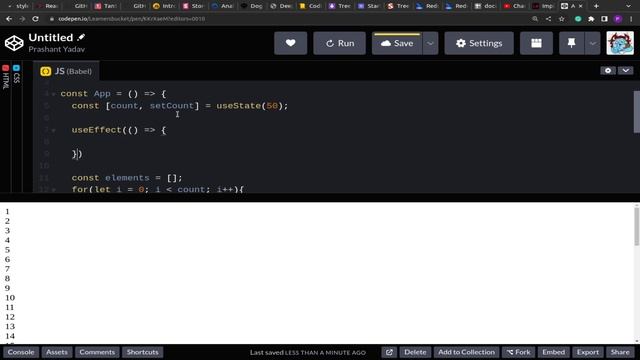Expand the pin options dropdown
This screenshot has height=360, width=640.
[x=593, y=43]
